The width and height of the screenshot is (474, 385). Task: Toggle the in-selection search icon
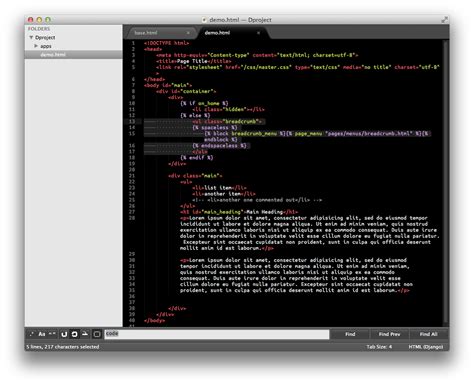tap(85, 334)
